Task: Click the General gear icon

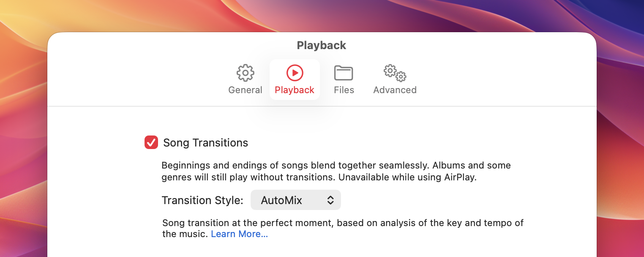Action: pyautogui.click(x=245, y=73)
